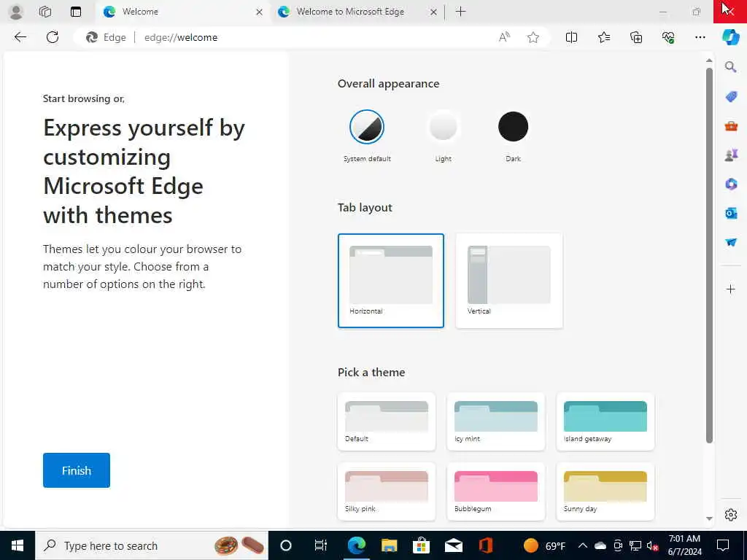The image size is (747, 560).
Task: Click the Finish button
Action: [x=76, y=470]
